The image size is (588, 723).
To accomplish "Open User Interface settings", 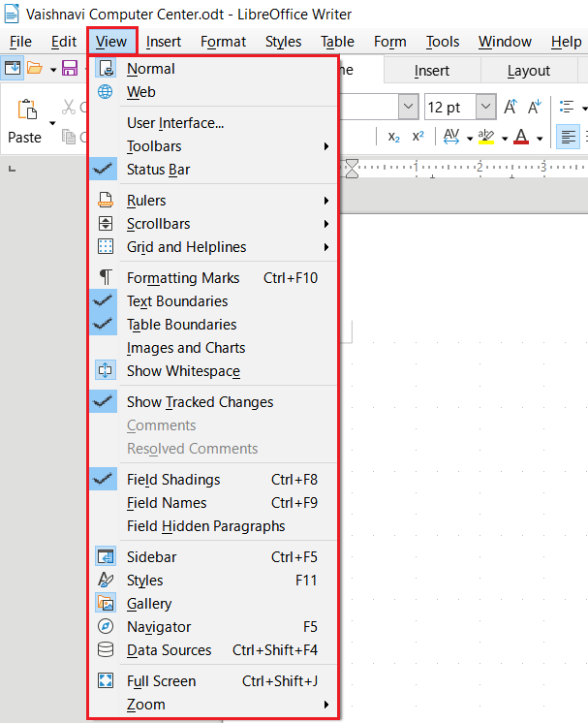I will pos(213,123).
